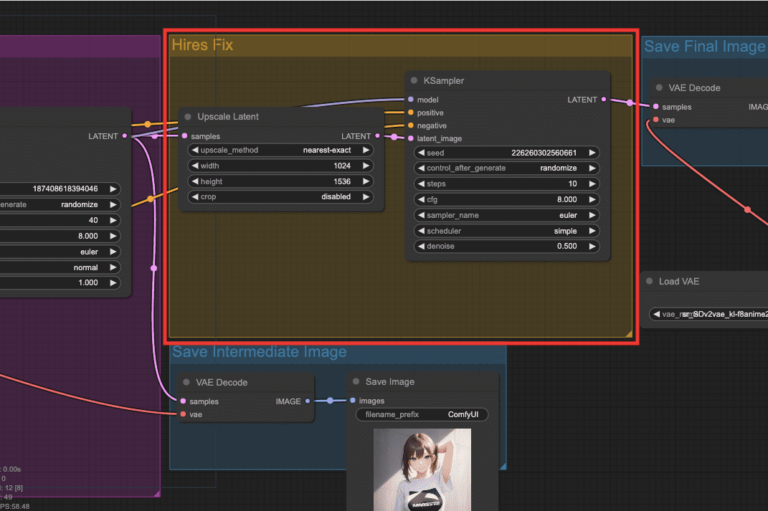The width and height of the screenshot is (768, 511).
Task: Click the denoise 0.500 value slider
Action: 505,246
